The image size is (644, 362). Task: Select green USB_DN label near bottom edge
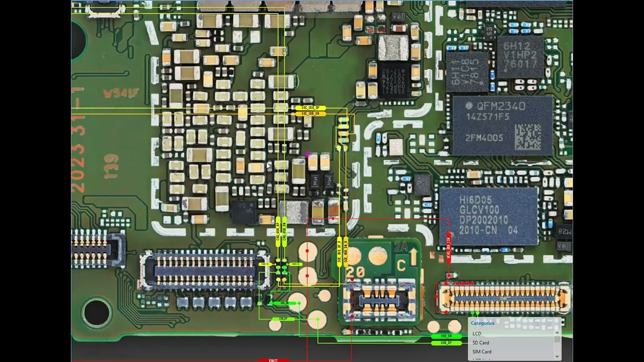pyautogui.click(x=446, y=336)
